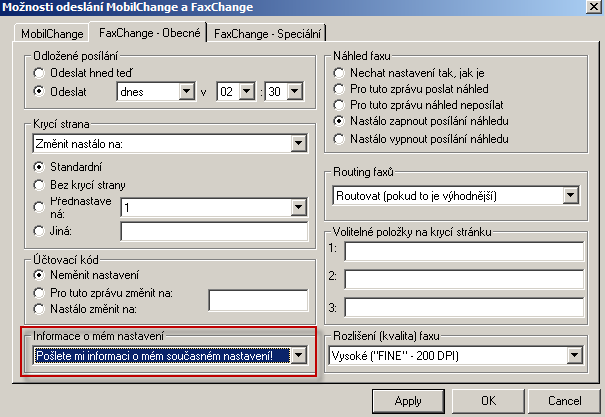Viewport: 605px width, 417px height.
Task: Open the FaxChange - Speciální tab
Action: tap(267, 34)
